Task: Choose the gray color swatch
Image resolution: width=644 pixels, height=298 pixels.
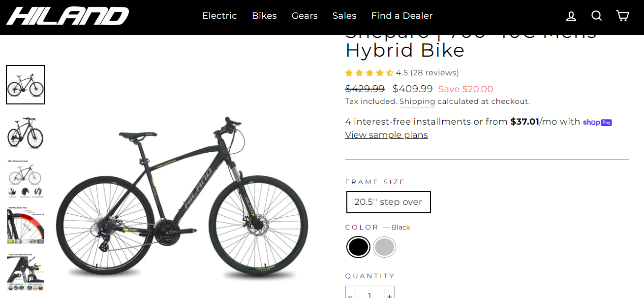Action: 384,247
